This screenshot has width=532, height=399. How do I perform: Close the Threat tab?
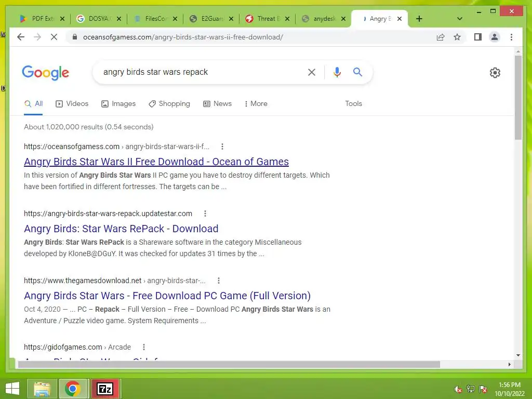point(287,19)
